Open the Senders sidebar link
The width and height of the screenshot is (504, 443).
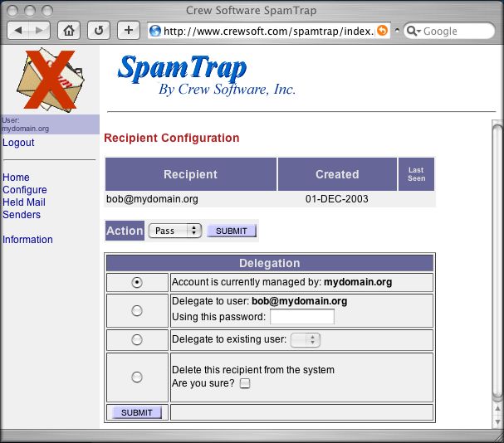tap(22, 214)
